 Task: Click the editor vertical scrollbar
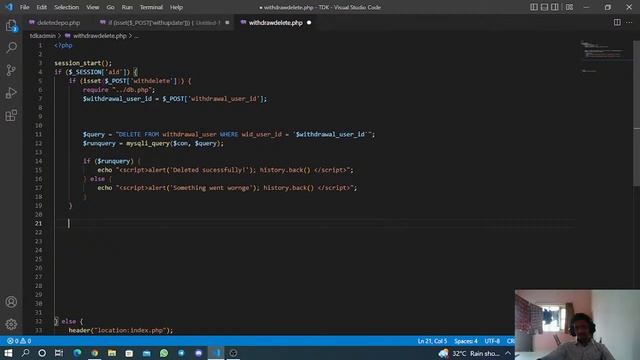coord(636,114)
